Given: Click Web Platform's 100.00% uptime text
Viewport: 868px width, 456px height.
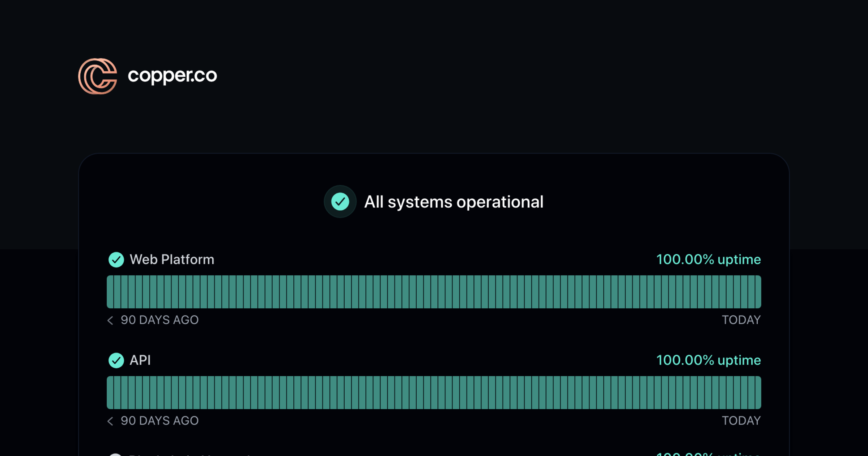Looking at the screenshot, I should (x=709, y=259).
